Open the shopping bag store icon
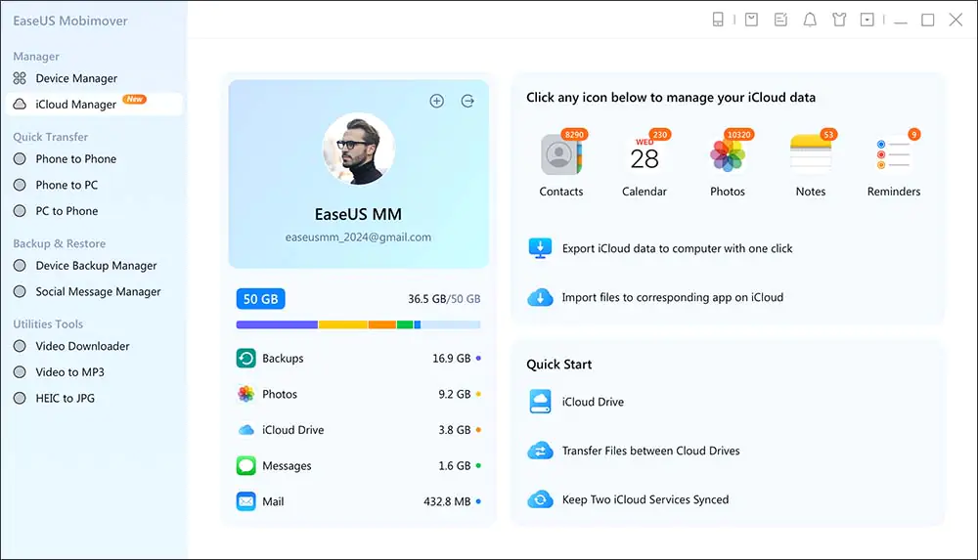The height and width of the screenshot is (560, 978). pyautogui.click(x=751, y=20)
